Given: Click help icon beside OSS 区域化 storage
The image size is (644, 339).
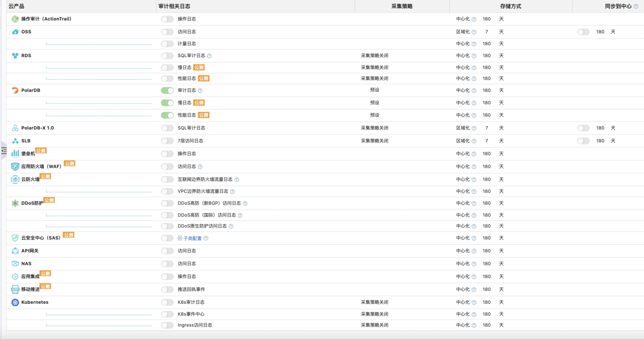Looking at the screenshot, I should (x=474, y=32).
